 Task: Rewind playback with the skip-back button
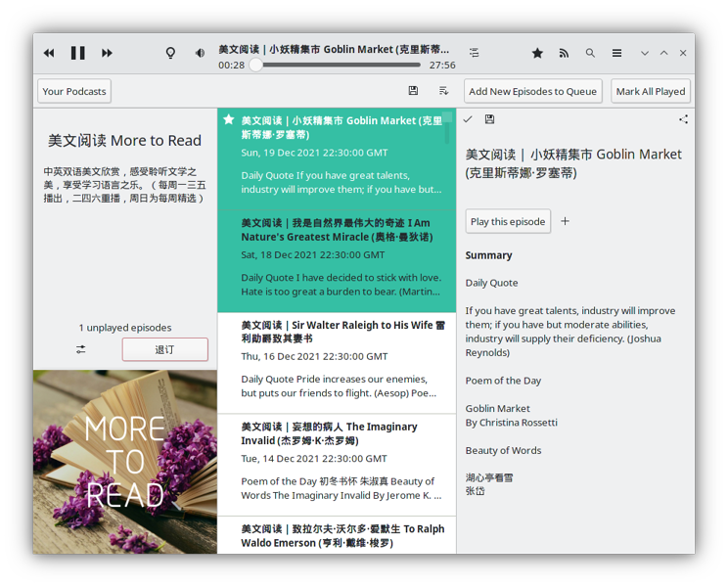(x=49, y=53)
